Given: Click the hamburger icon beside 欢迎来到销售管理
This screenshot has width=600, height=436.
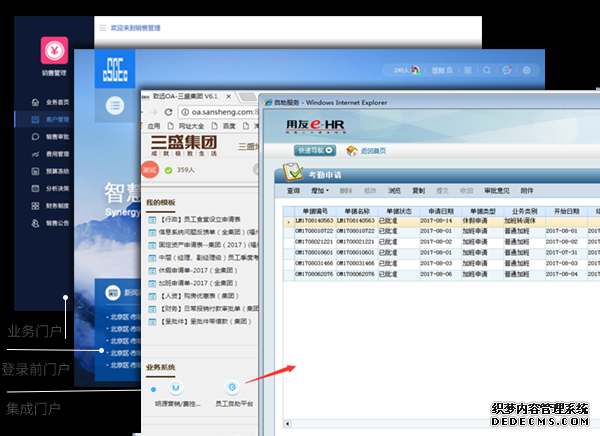Looking at the screenshot, I should tap(102, 29).
